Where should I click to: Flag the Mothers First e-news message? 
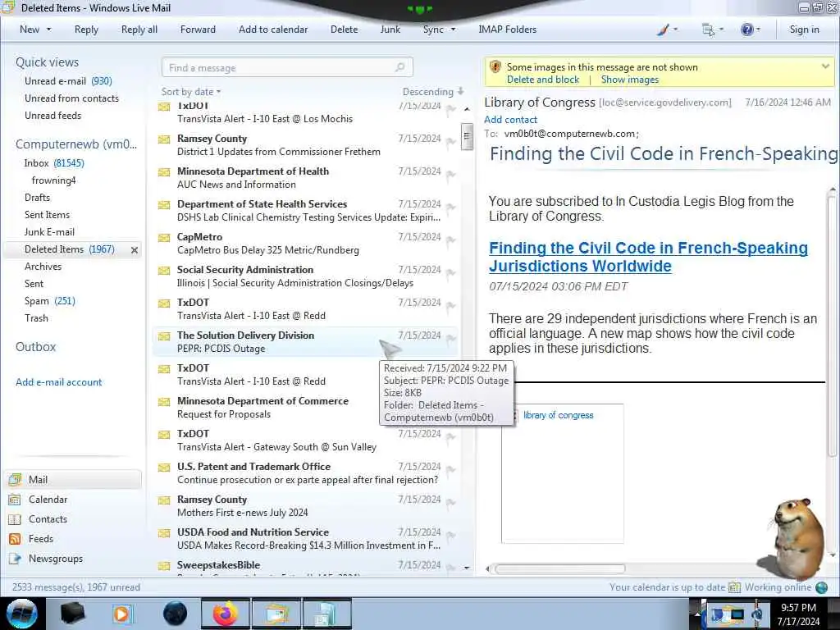pyautogui.click(x=451, y=503)
